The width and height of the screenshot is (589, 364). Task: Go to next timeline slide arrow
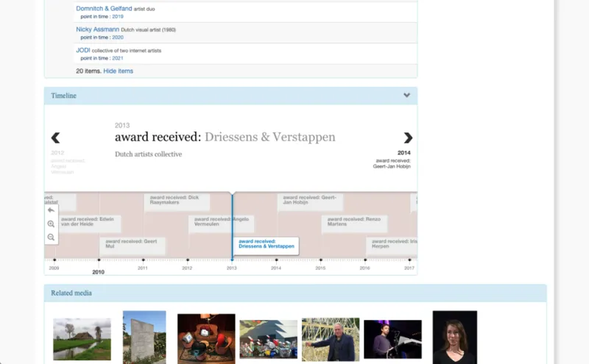pos(408,138)
